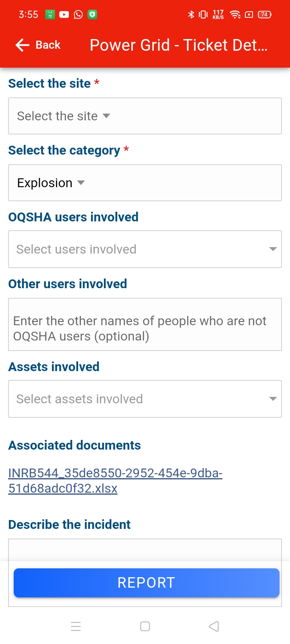Go Back using the header text
The image size is (290, 644).
(x=48, y=45)
